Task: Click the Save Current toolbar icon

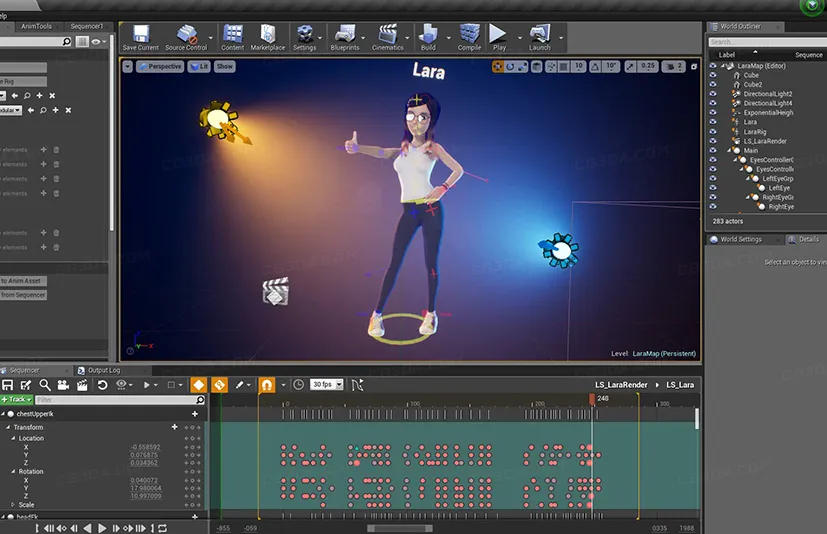Action: point(140,37)
